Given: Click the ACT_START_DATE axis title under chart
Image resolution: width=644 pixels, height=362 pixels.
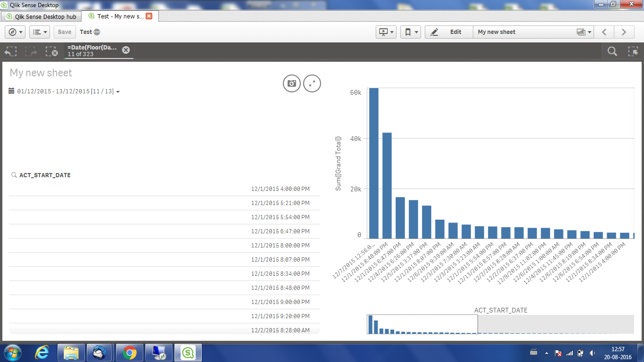Looking at the screenshot, I should (501, 310).
